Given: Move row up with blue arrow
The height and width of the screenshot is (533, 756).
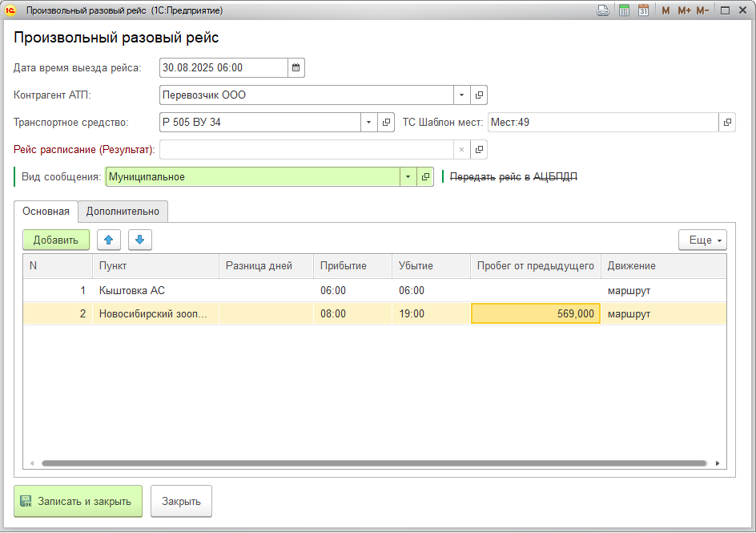Looking at the screenshot, I should pos(109,240).
